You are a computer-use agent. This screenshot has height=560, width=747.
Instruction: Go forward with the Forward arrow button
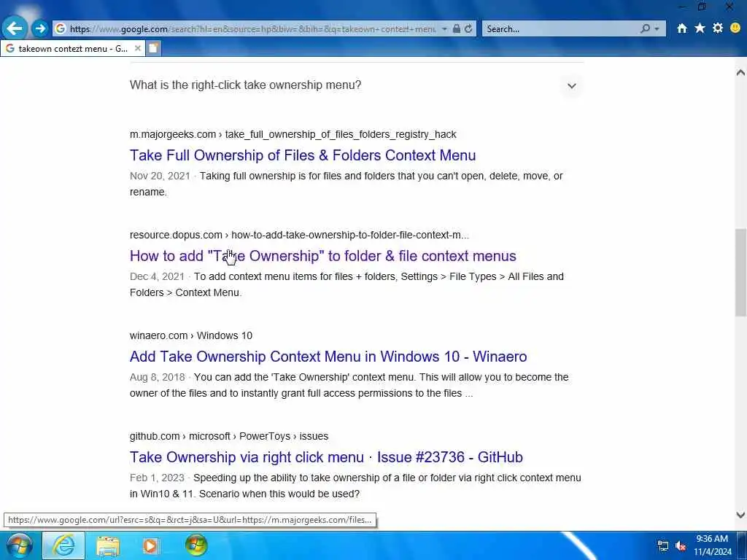coord(40,28)
